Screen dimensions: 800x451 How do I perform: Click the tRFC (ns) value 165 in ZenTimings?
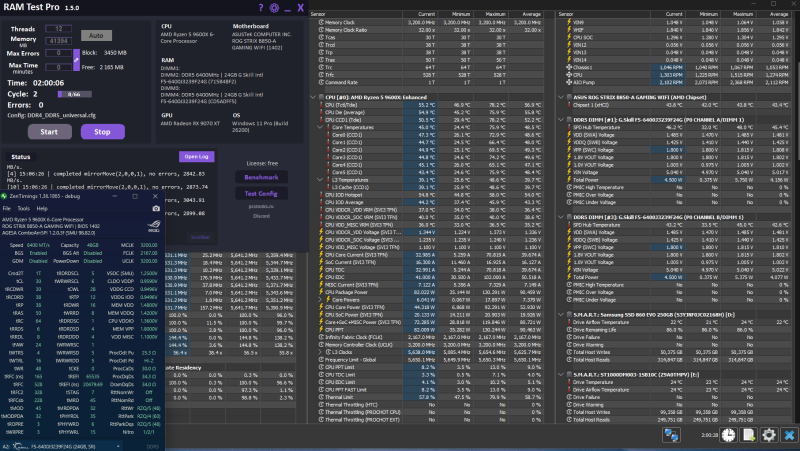(x=38, y=377)
